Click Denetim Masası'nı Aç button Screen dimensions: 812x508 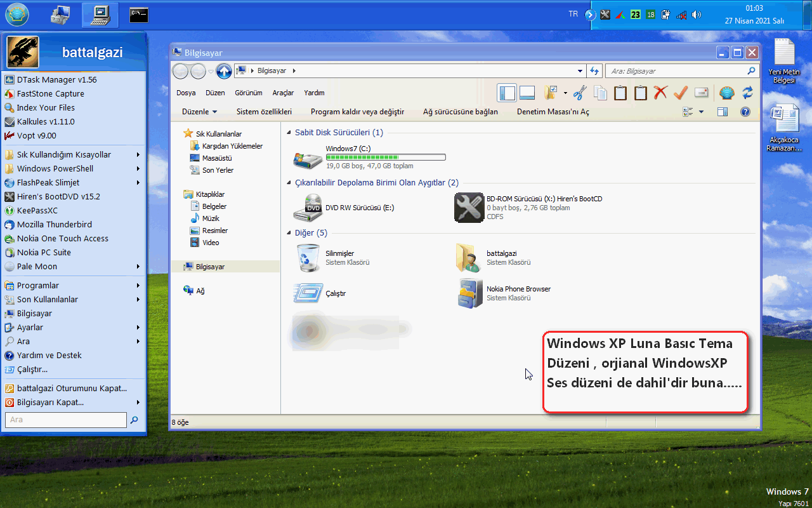pyautogui.click(x=553, y=112)
